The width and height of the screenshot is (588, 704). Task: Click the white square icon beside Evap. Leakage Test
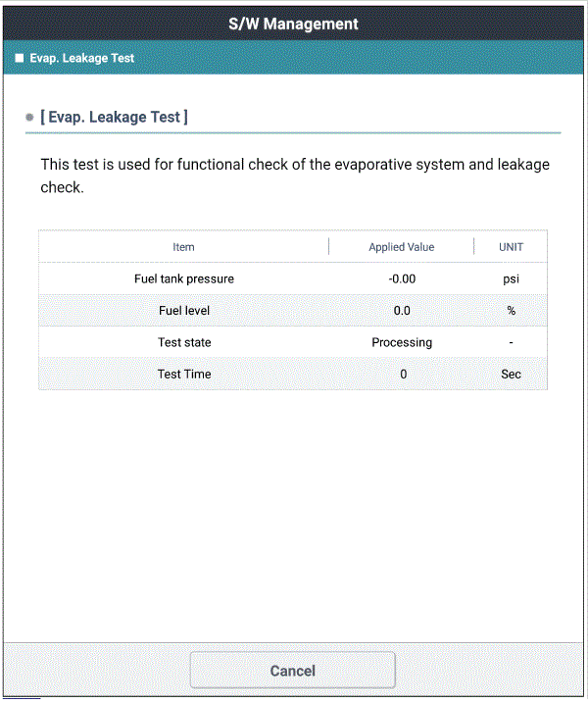tap(20, 58)
